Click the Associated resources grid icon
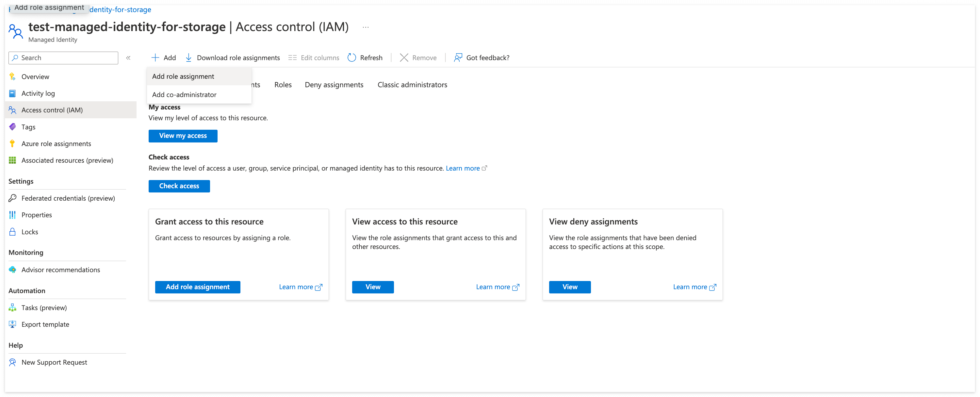The image size is (980, 397). pyautogui.click(x=12, y=160)
